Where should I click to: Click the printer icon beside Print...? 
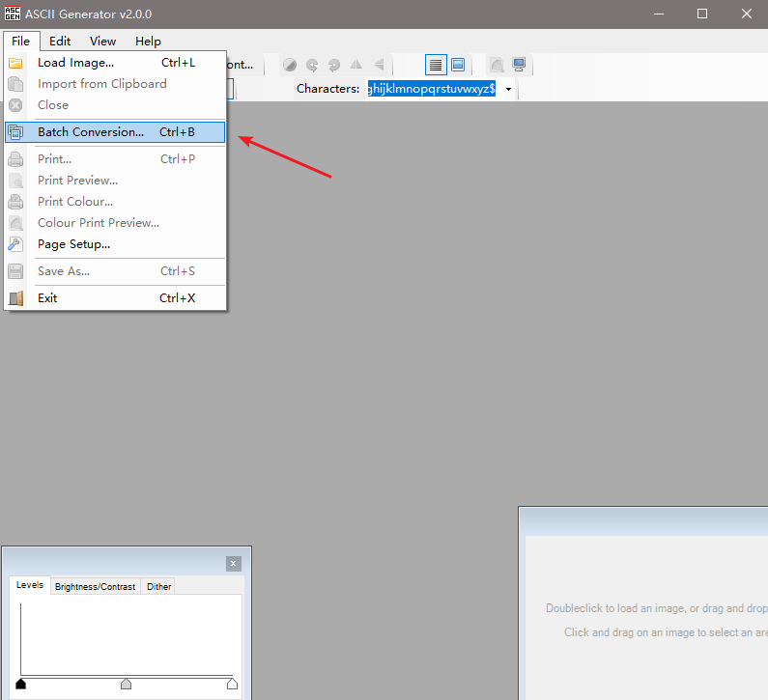(15, 159)
